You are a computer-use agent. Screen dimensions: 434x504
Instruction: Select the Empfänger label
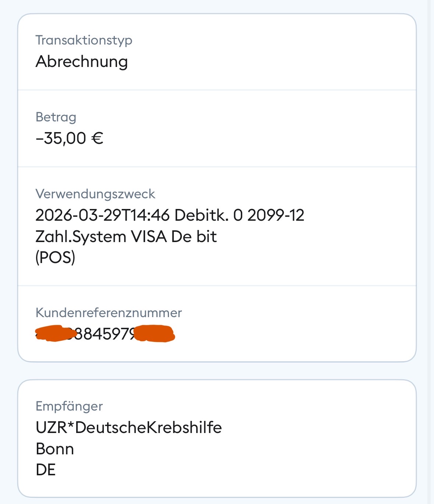click(x=69, y=407)
